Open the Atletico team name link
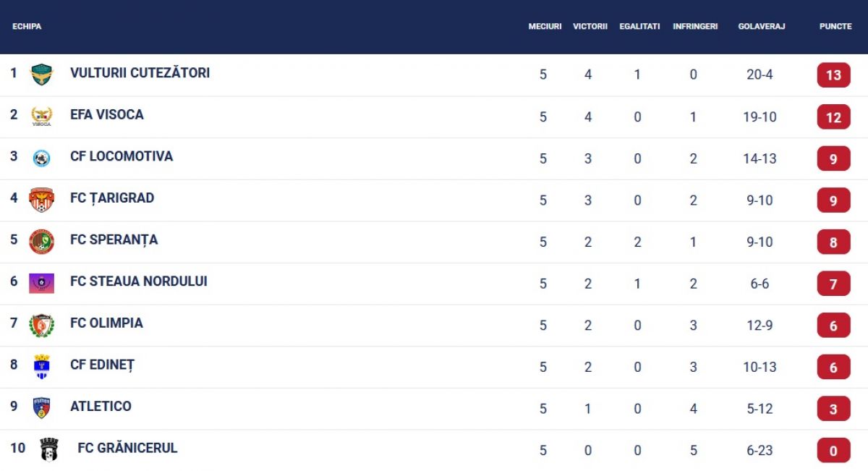868x471 pixels. point(101,406)
